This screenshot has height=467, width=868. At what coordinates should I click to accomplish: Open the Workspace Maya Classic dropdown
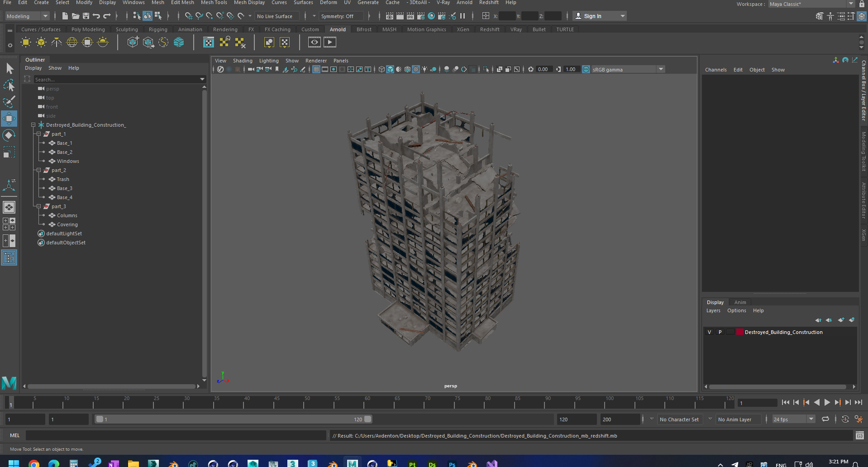tap(811, 4)
